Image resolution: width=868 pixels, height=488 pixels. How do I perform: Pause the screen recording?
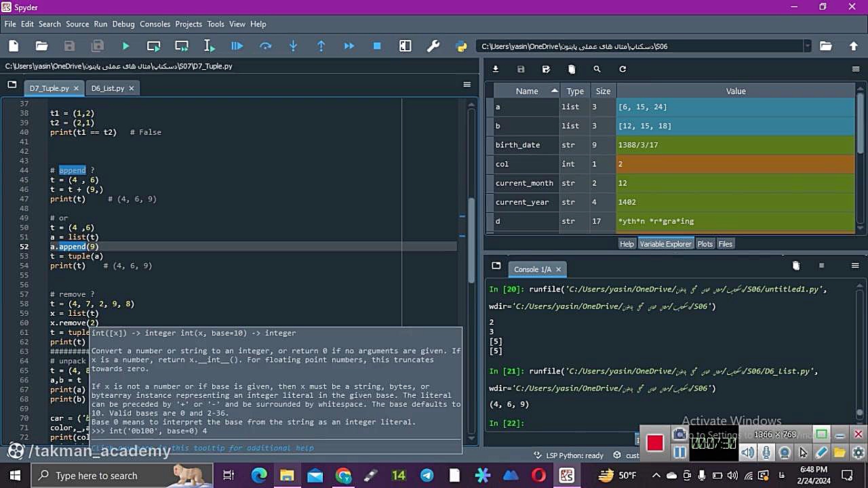coord(680,453)
